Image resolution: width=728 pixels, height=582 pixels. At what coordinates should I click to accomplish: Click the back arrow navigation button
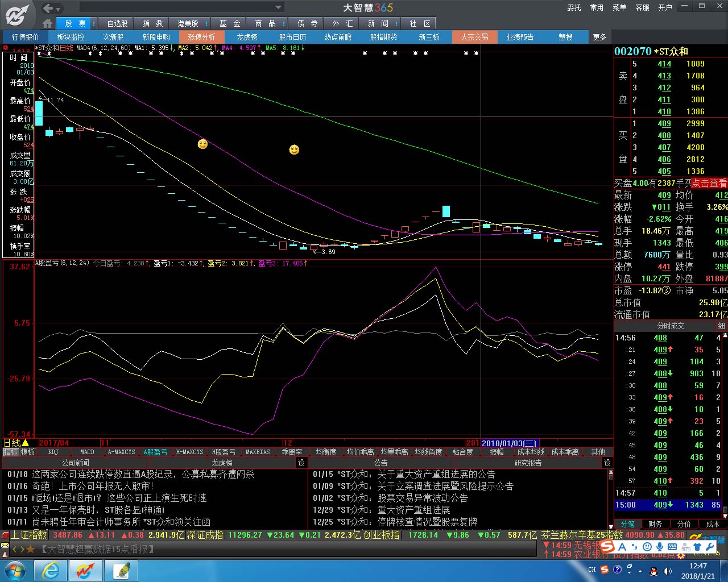click(48, 8)
